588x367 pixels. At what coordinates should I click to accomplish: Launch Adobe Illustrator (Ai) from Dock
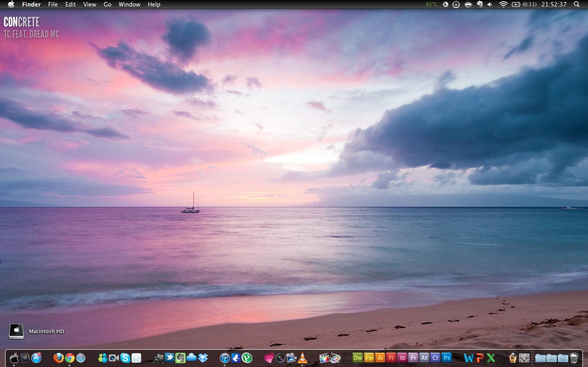click(x=380, y=358)
